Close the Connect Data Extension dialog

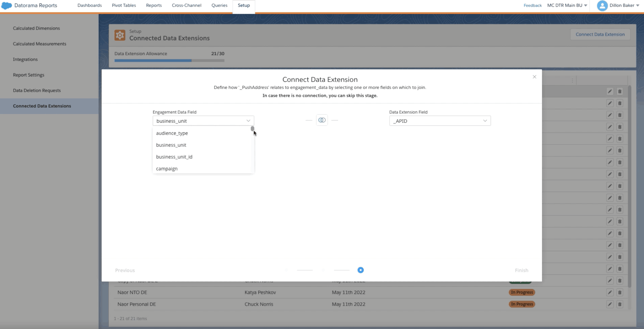(534, 77)
